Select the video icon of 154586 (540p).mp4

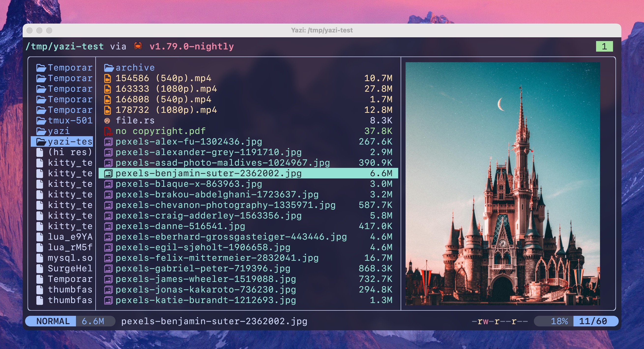pos(107,78)
